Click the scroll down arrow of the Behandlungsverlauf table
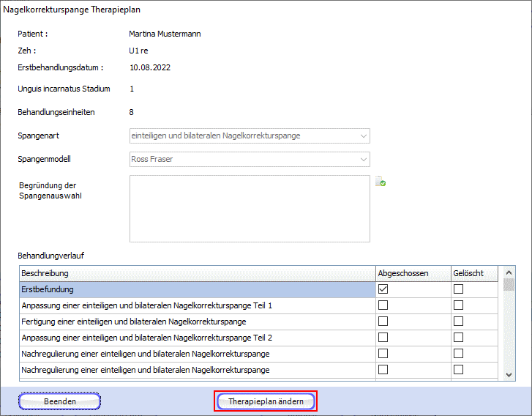 coord(509,374)
